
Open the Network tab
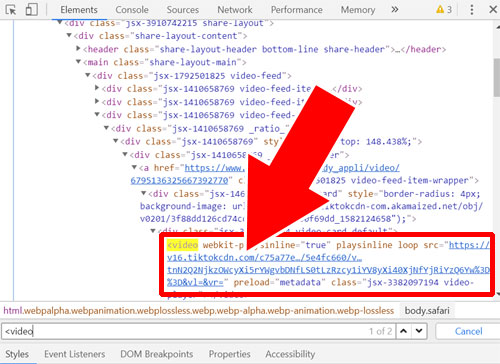[235, 10]
